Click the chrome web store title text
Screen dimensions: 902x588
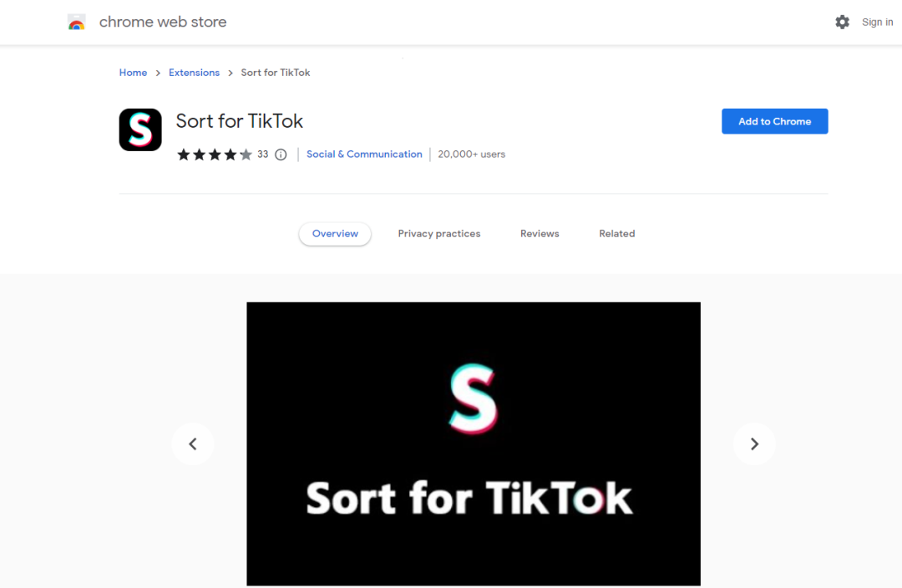163,22
